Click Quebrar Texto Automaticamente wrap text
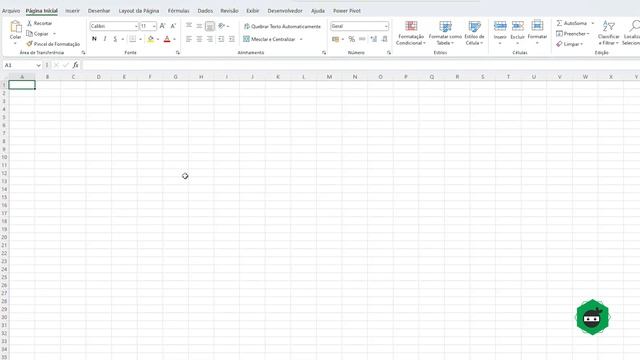Screen dimensions: 640x360 pos(282,26)
